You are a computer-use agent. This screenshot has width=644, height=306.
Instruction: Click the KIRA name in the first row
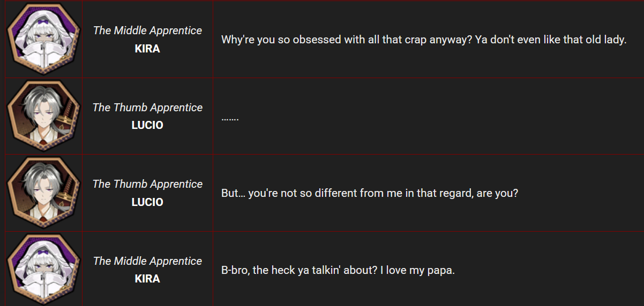click(x=147, y=49)
